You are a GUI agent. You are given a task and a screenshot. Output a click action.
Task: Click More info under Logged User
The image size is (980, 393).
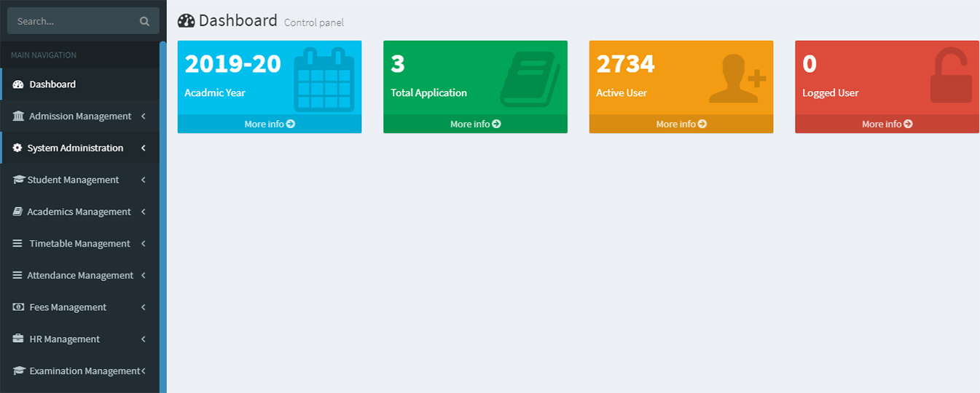pyautogui.click(x=887, y=124)
